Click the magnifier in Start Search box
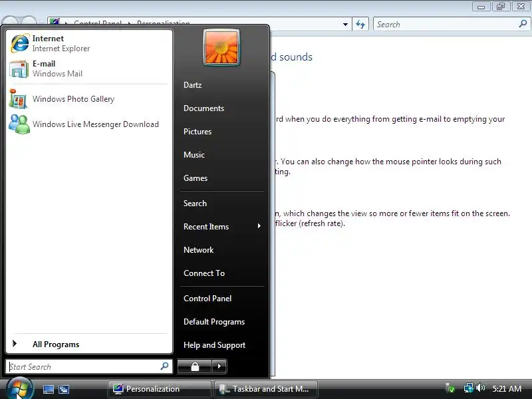 point(164,366)
